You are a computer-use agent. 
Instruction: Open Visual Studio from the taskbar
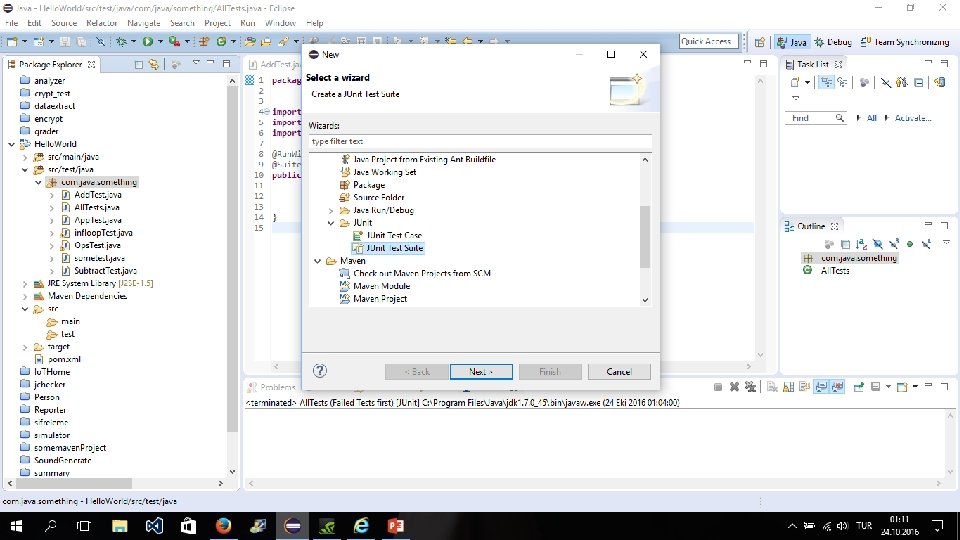click(x=154, y=526)
